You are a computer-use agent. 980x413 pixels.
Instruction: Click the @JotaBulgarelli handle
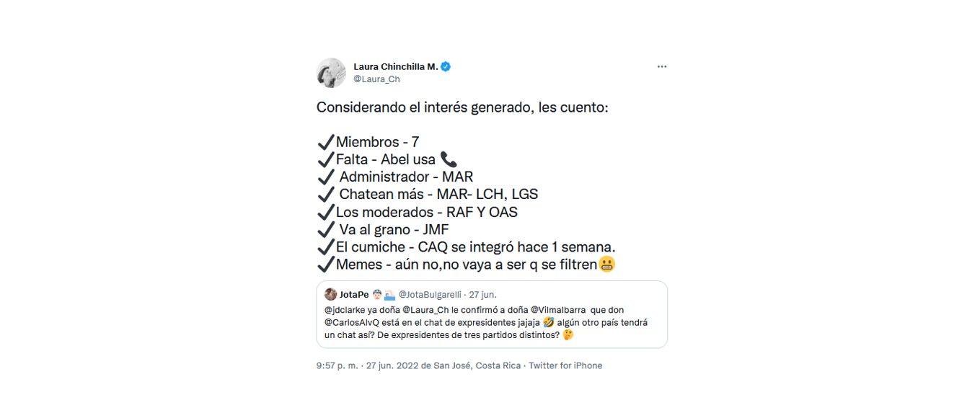point(431,295)
